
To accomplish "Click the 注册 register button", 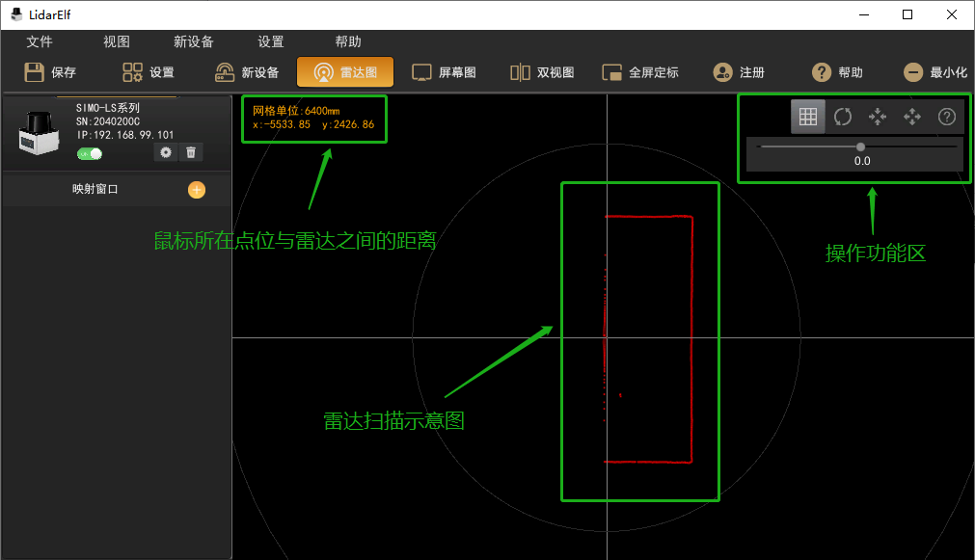I will click(x=739, y=72).
